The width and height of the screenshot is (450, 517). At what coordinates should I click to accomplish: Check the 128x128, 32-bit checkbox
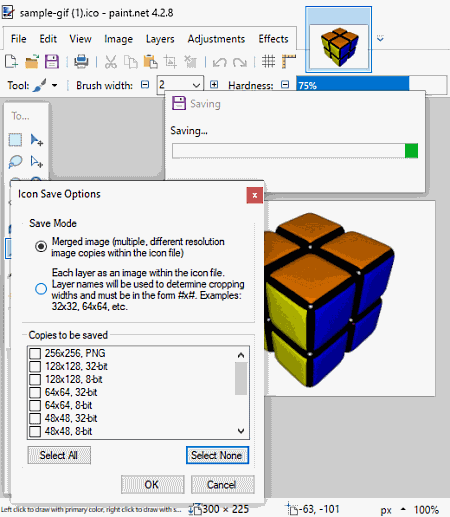pyautogui.click(x=35, y=366)
